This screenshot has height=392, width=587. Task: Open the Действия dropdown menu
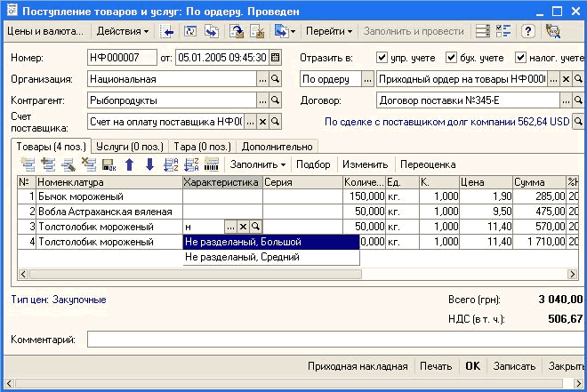coord(123,31)
